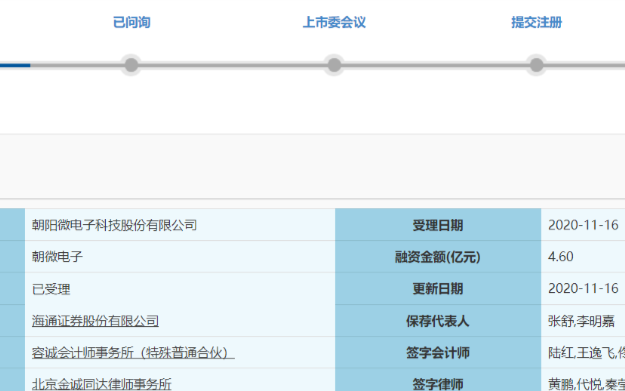Click the 2020-11-16 value beside 更新日期

tap(583, 289)
